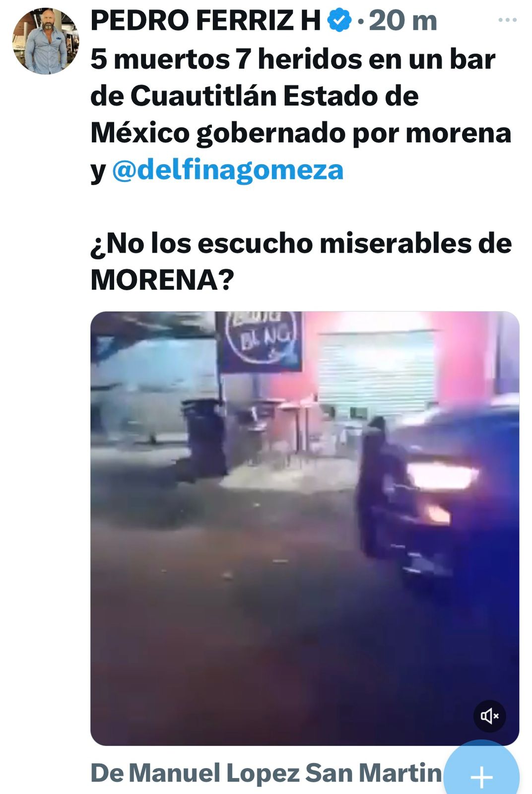The image size is (532, 794).
Task: Click the person beside the car in the video
Action: pos(379,486)
